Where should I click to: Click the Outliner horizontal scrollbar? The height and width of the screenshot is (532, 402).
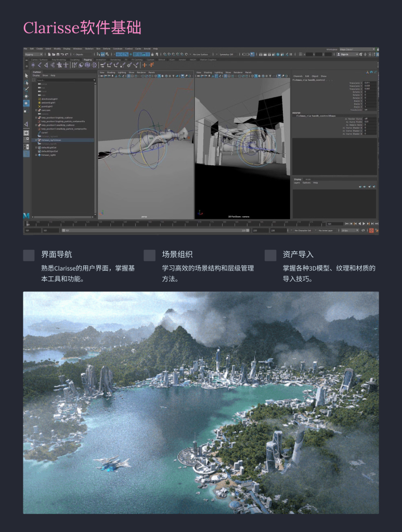[63, 217]
